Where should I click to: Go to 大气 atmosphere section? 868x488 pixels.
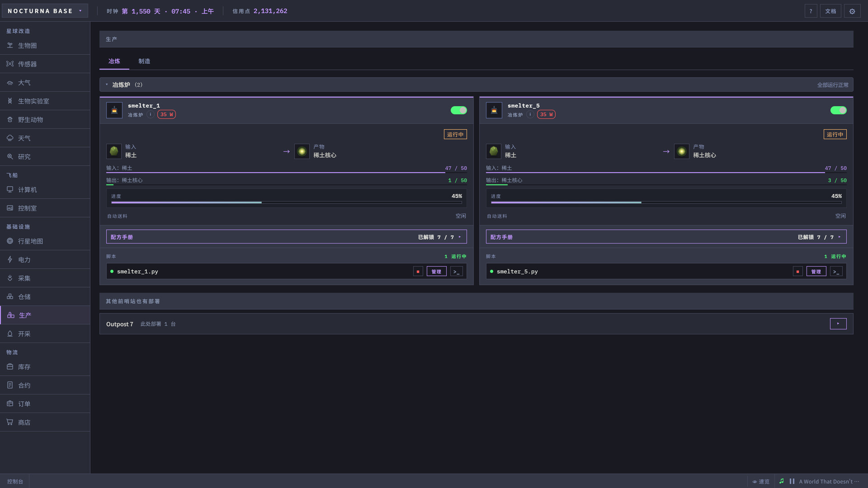click(45, 83)
